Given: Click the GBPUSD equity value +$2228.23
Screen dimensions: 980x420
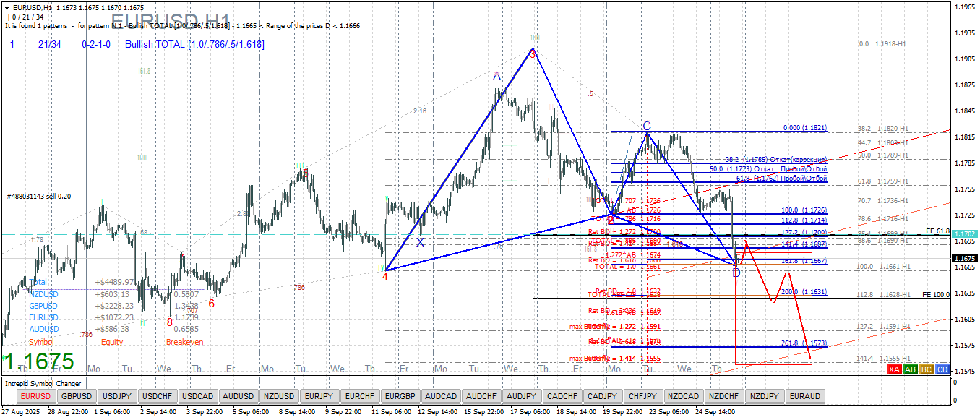Looking at the screenshot, I should [114, 306].
